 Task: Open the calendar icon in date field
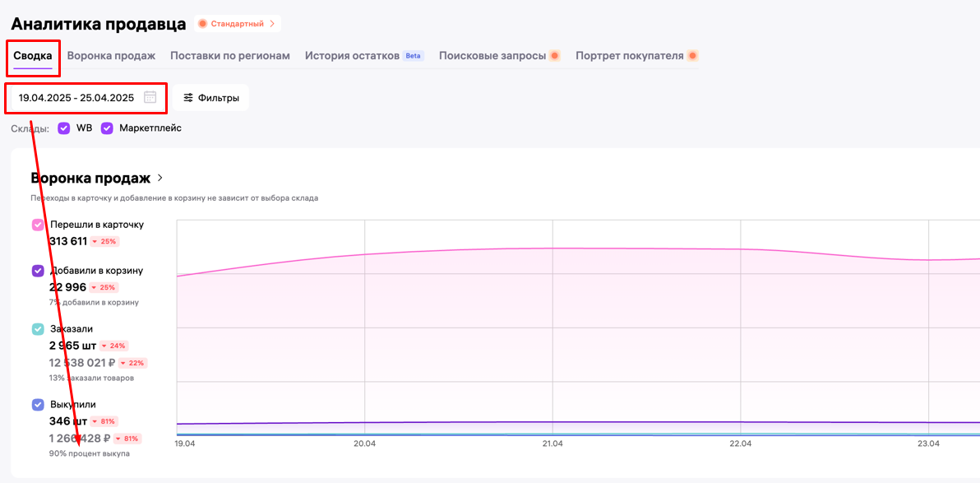[x=150, y=97]
